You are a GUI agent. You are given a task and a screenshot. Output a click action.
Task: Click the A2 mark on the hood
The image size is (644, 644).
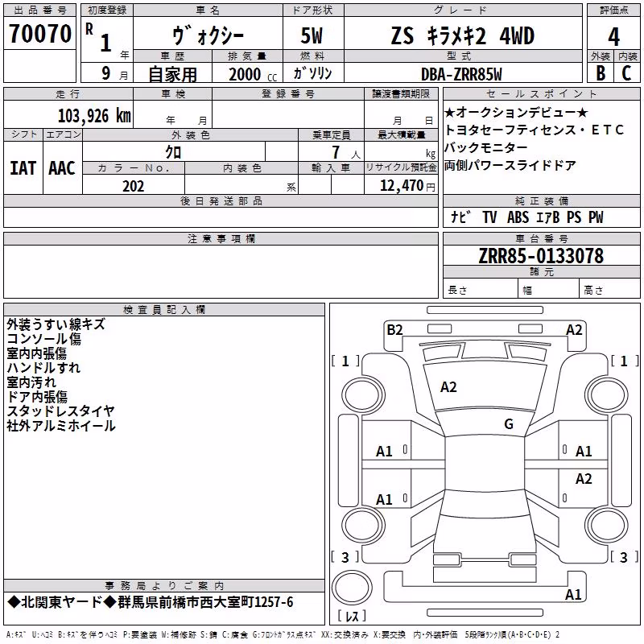coord(448,387)
